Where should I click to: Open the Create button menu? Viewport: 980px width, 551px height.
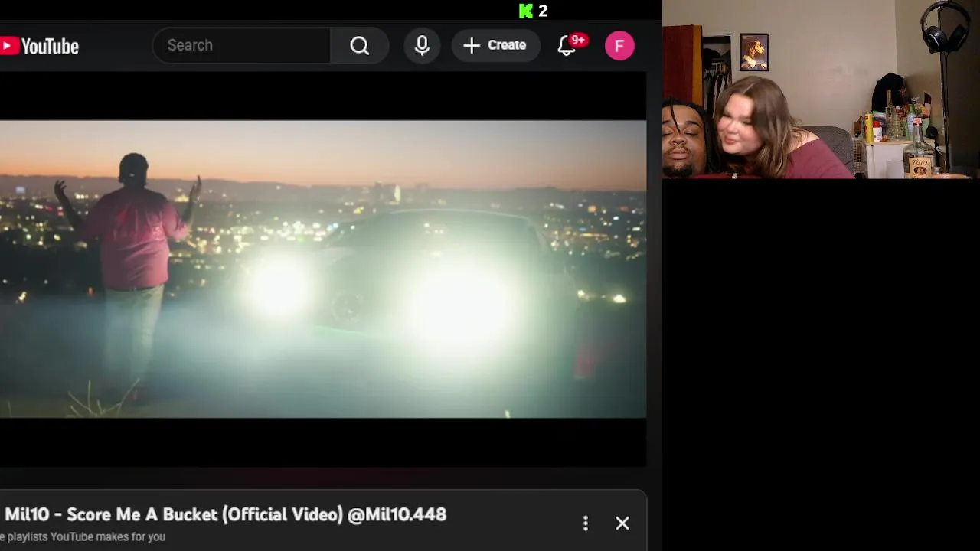coord(495,45)
